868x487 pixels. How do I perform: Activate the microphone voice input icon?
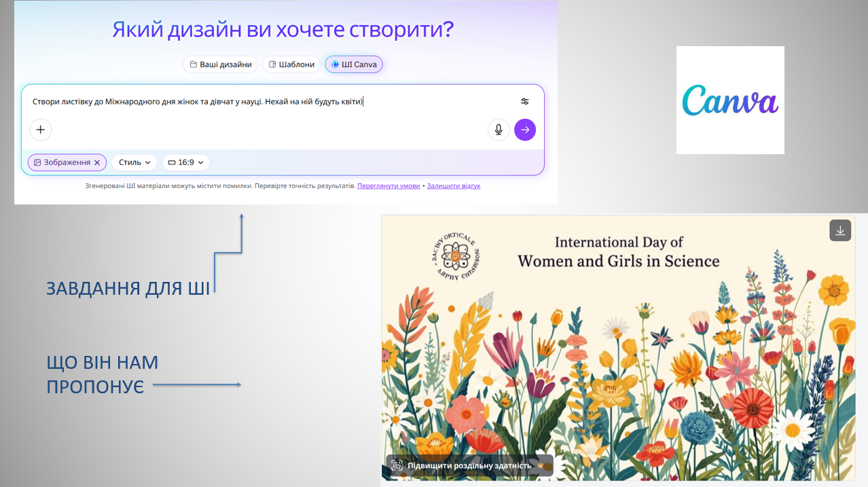click(x=499, y=129)
